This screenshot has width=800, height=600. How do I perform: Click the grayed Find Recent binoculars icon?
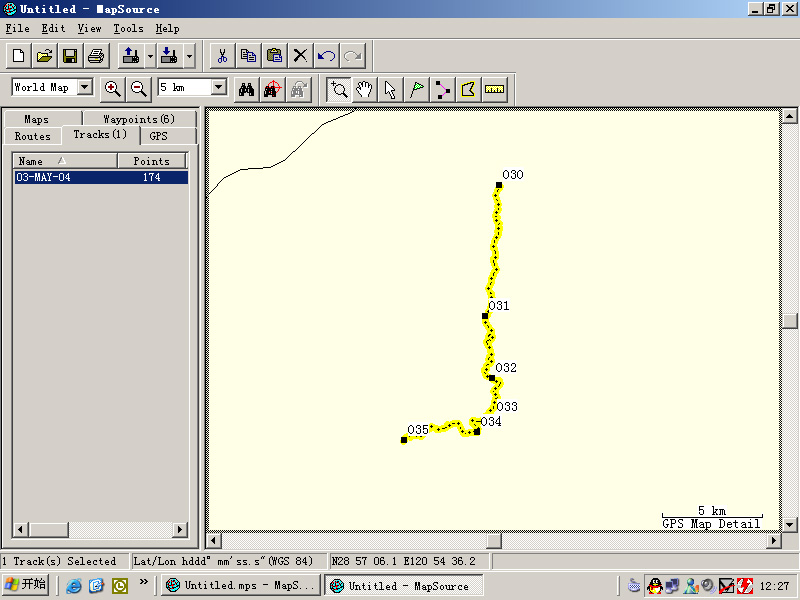298,90
